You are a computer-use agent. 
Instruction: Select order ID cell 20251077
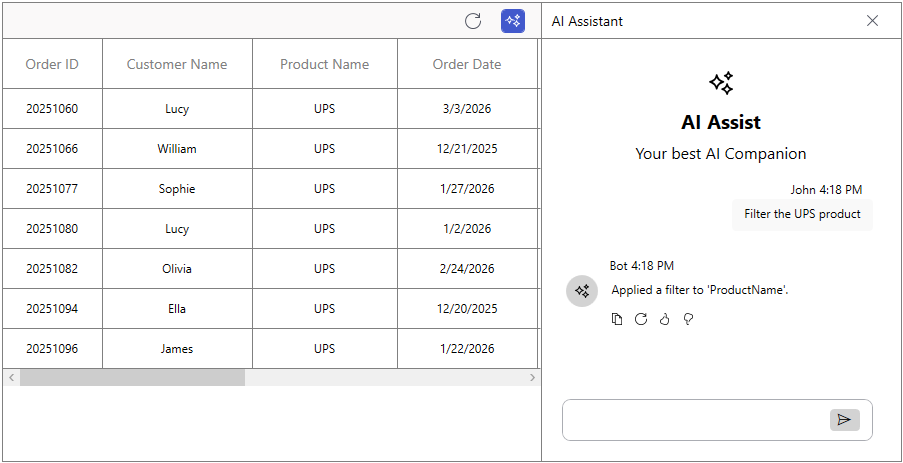click(52, 189)
